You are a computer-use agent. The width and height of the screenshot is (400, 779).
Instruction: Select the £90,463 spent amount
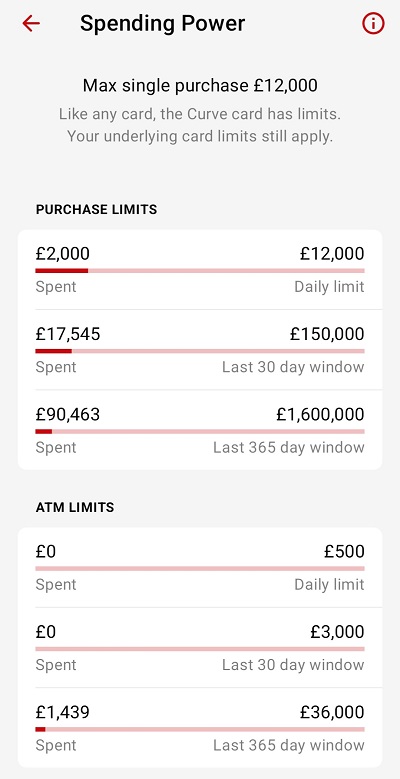click(x=68, y=415)
